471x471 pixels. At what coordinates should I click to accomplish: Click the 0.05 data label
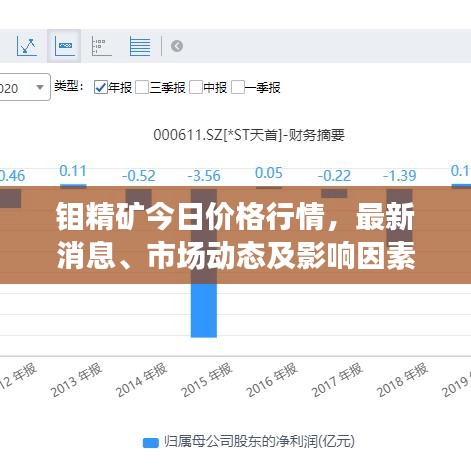(x=269, y=173)
